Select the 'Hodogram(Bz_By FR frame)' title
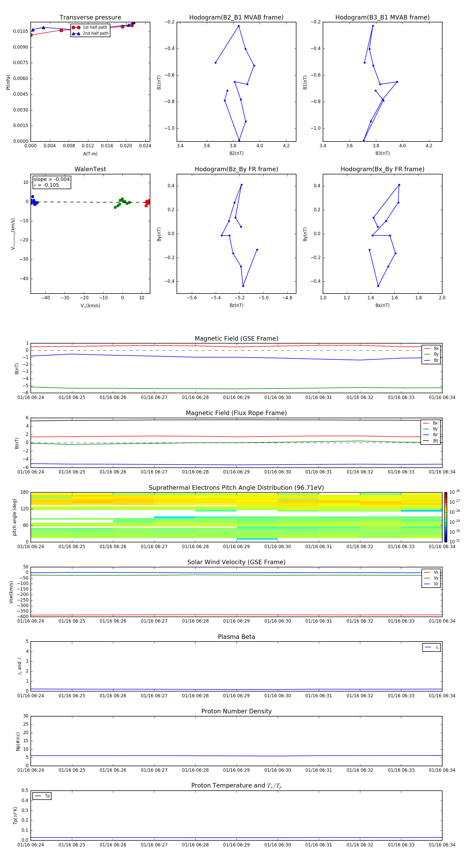The image size is (473, 868). coord(236,169)
